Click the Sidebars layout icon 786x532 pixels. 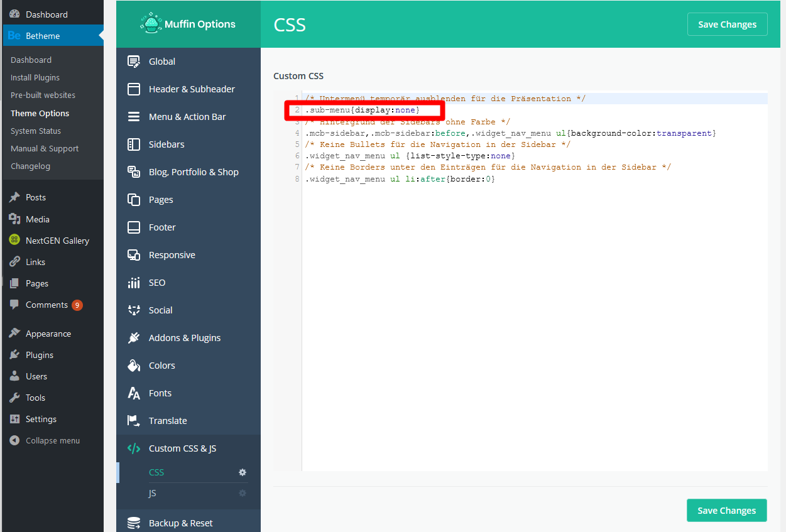pyautogui.click(x=134, y=144)
